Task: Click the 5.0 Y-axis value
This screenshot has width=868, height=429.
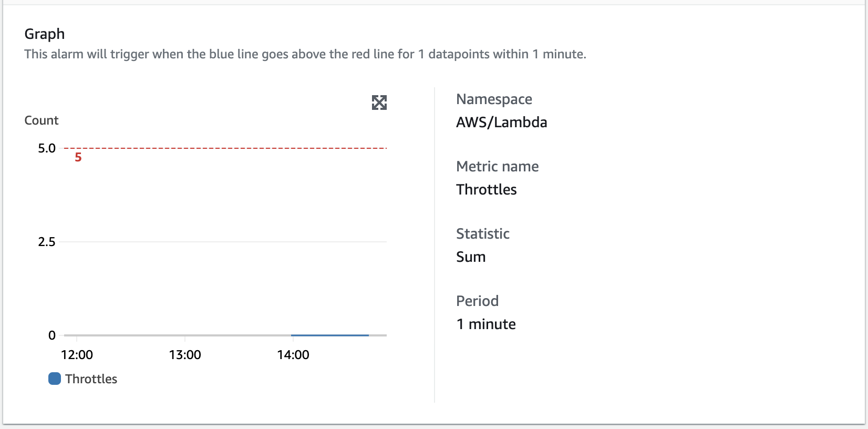Action: [x=46, y=148]
